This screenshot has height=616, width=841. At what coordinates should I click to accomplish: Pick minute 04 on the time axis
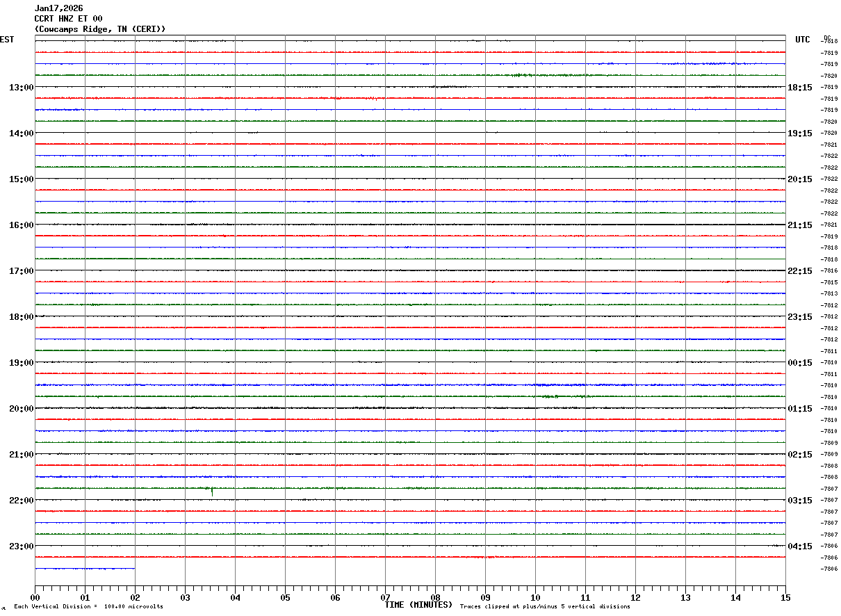(235, 597)
